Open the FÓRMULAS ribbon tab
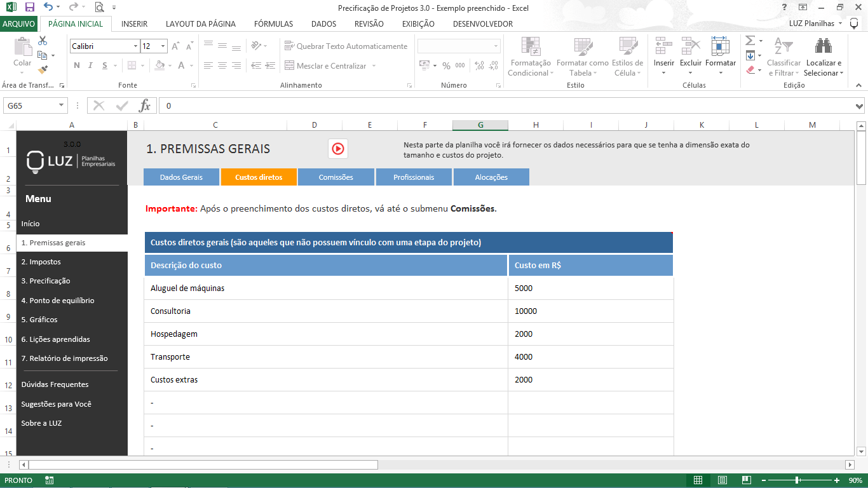Viewport: 868px width, 488px height. [x=273, y=24]
